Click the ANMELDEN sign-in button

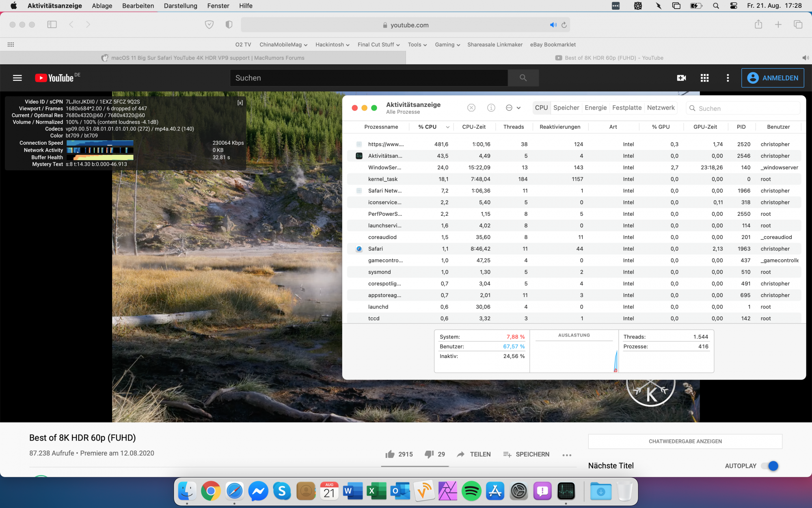coord(772,78)
